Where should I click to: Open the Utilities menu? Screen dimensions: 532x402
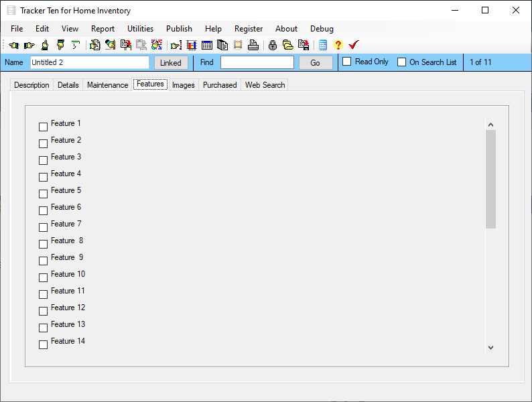[140, 29]
